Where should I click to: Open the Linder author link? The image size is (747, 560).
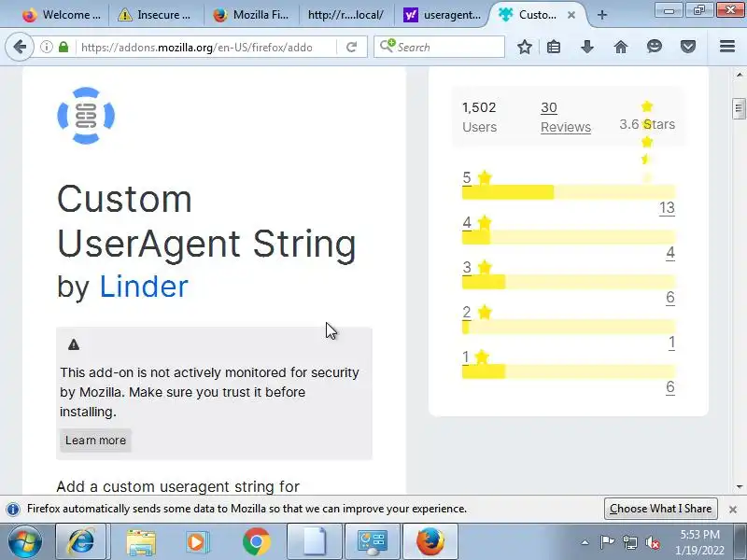[x=144, y=287]
